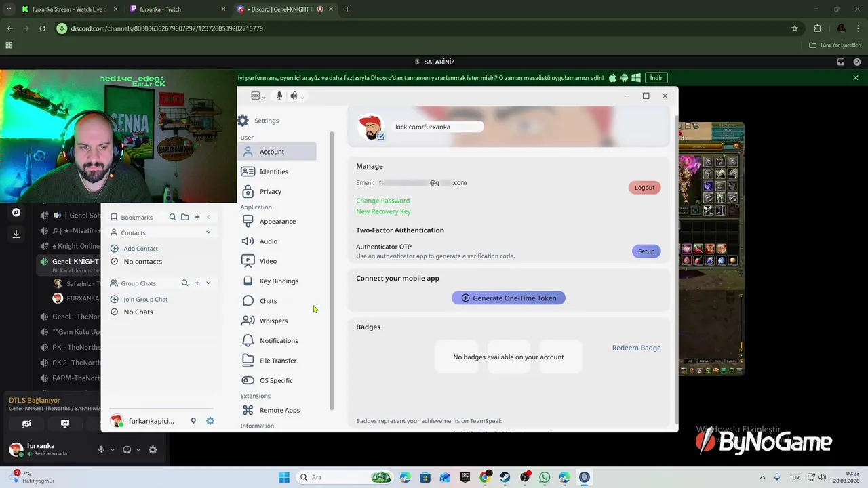This screenshot has height=488, width=868.
Task: Open the speaker dropdown arrow in TeamSpeak title bar
Action: coord(302,98)
